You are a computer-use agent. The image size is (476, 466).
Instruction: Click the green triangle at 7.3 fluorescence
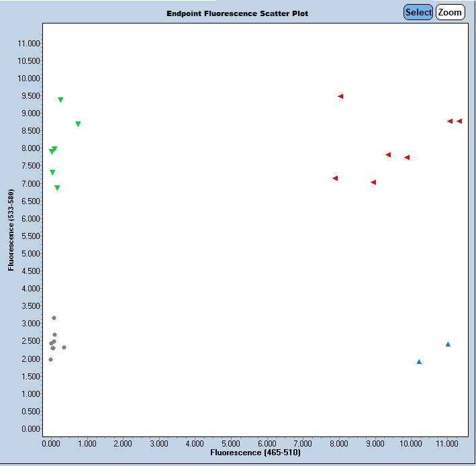(52, 173)
